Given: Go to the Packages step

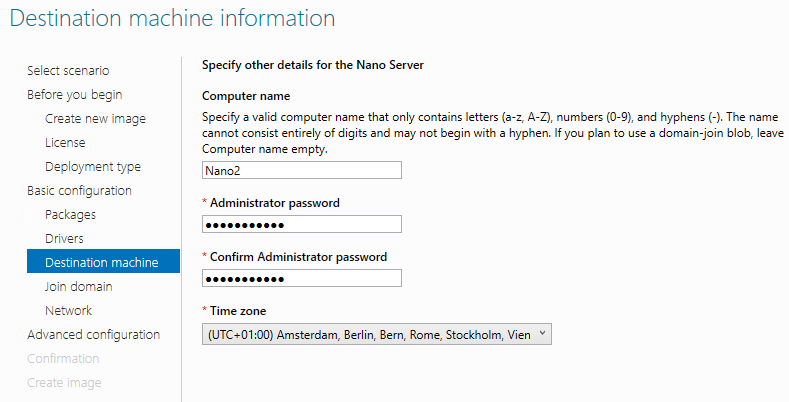Looking at the screenshot, I should pos(70,214).
